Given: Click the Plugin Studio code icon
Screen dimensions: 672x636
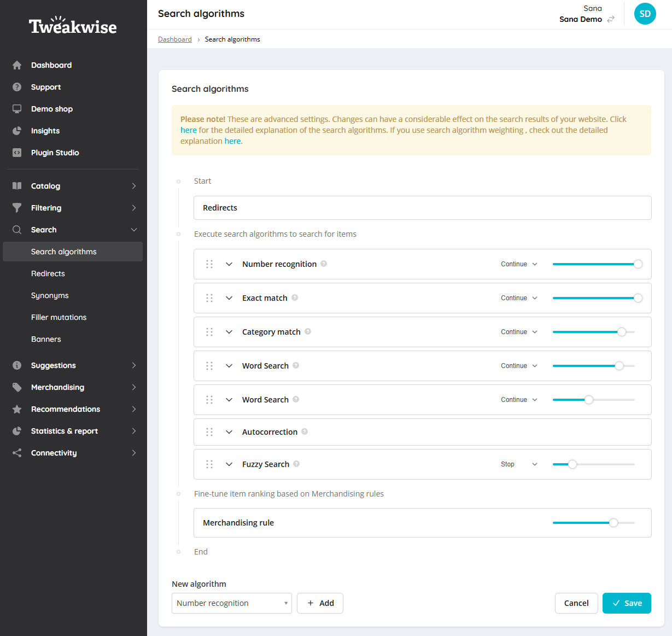Looking at the screenshot, I should tap(17, 153).
